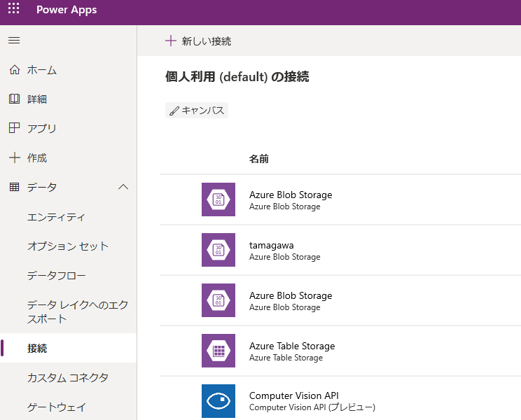521x420 pixels.
Task: Collapse the データ section chevron
Action: 123,187
